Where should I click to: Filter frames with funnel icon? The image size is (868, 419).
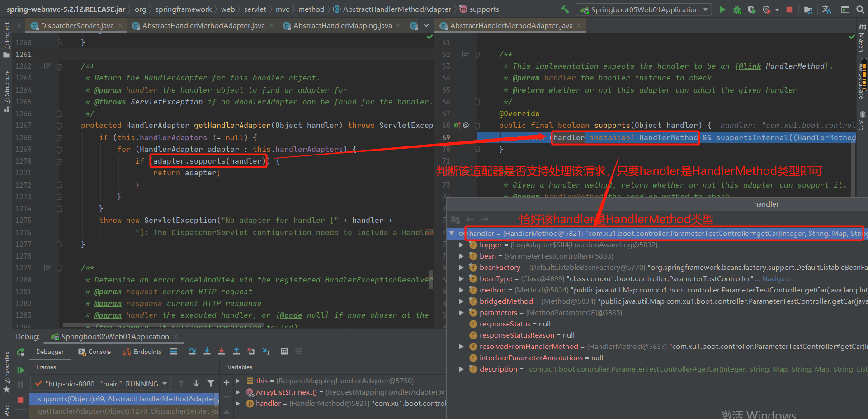tap(211, 383)
